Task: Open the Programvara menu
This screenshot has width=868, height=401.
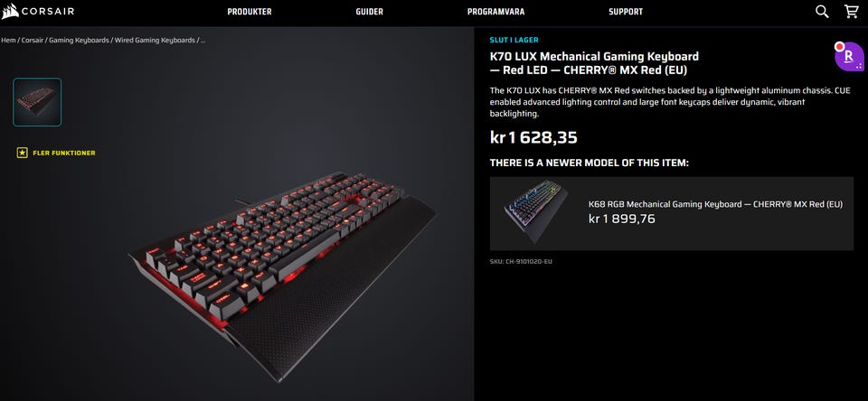Action: (495, 12)
